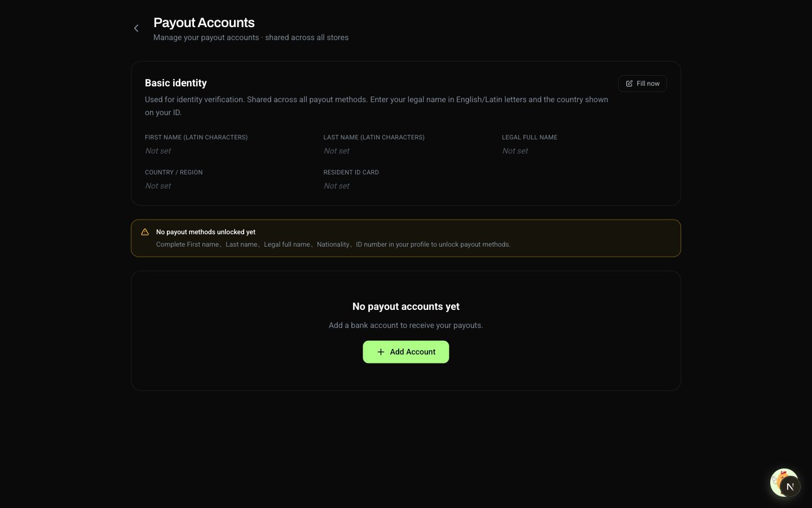Click the LEGAL FULL NAME label
The image size is (812, 508).
pyautogui.click(x=529, y=137)
